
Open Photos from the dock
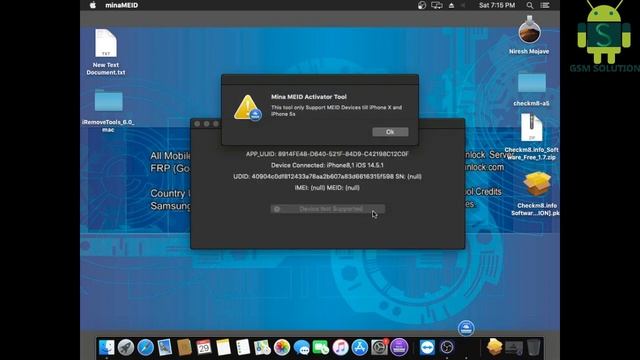(282, 347)
